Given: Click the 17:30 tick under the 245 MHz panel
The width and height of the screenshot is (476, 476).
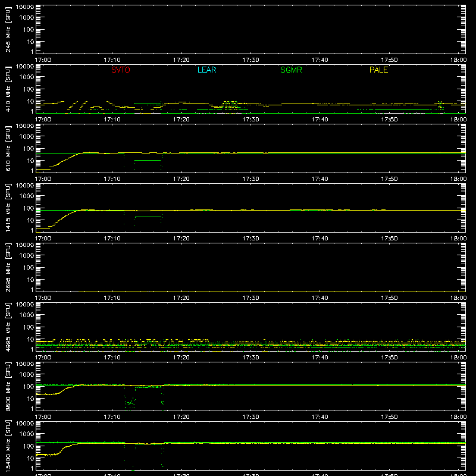Looking at the screenshot, I should point(250,60).
